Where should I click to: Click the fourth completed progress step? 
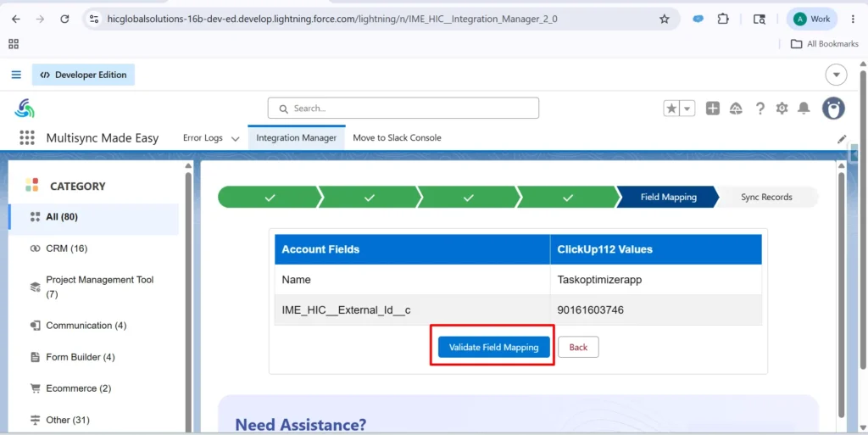pos(567,197)
